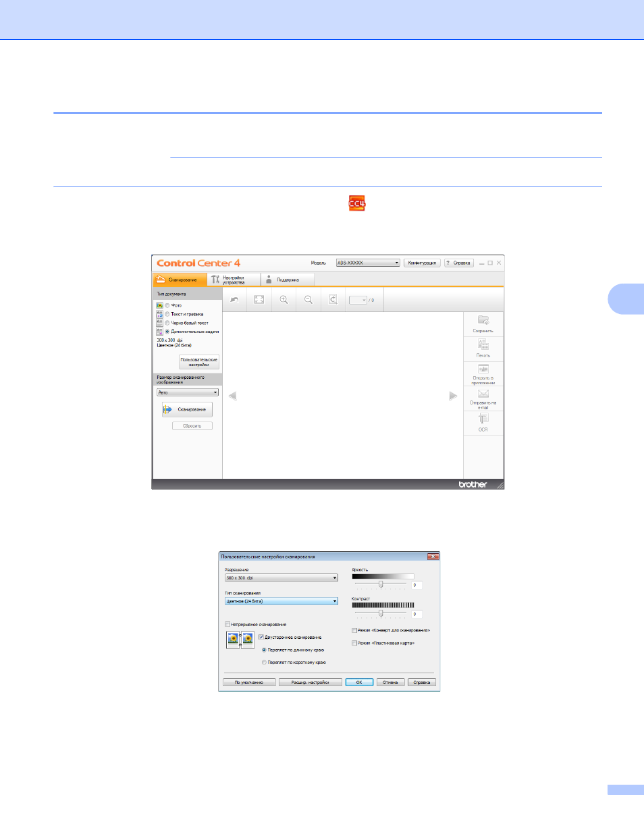Select Переплет по короткому краю radio button
This screenshot has height=834, width=644.
pyautogui.click(x=264, y=662)
